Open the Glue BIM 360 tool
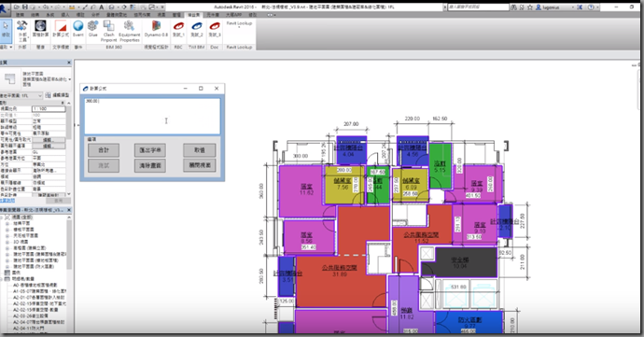This screenshot has height=337, width=644. click(93, 29)
